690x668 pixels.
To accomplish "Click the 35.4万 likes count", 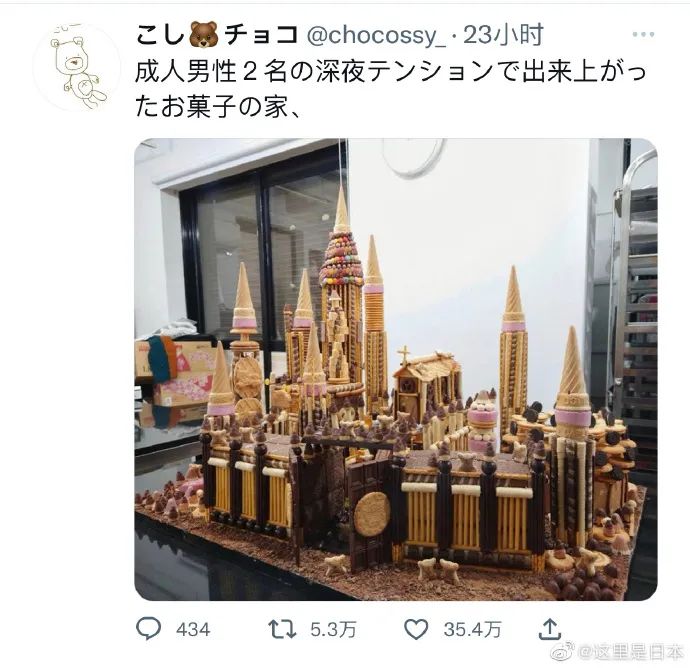I will (472, 629).
